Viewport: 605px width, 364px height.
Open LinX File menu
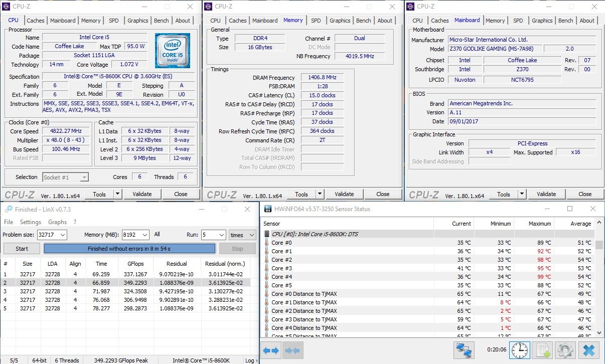(x=9, y=222)
